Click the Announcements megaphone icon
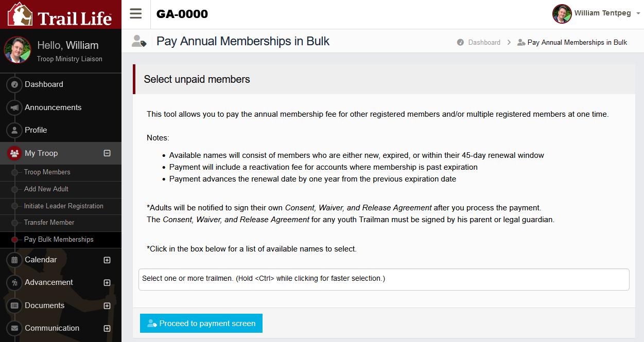644x342 pixels. pyautogui.click(x=14, y=107)
